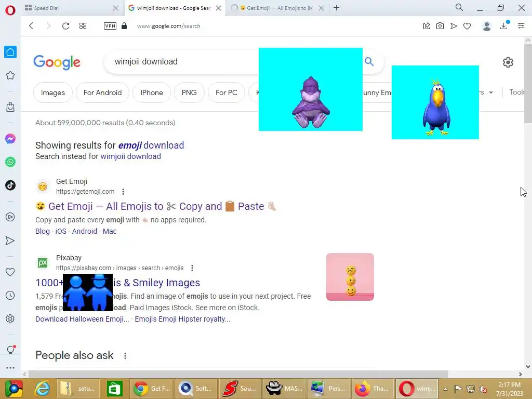The width and height of the screenshot is (532, 399).
Task: Open sidebar history clock icon
Action: (10, 296)
